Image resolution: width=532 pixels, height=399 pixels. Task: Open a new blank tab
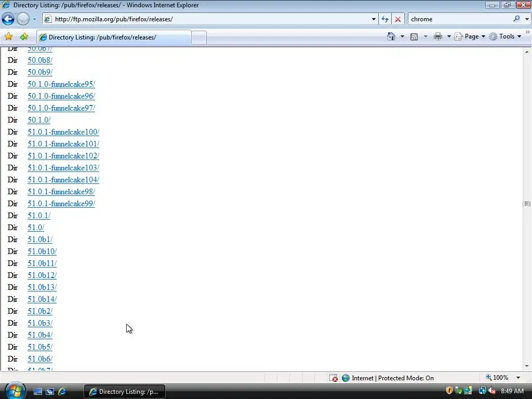tap(199, 37)
